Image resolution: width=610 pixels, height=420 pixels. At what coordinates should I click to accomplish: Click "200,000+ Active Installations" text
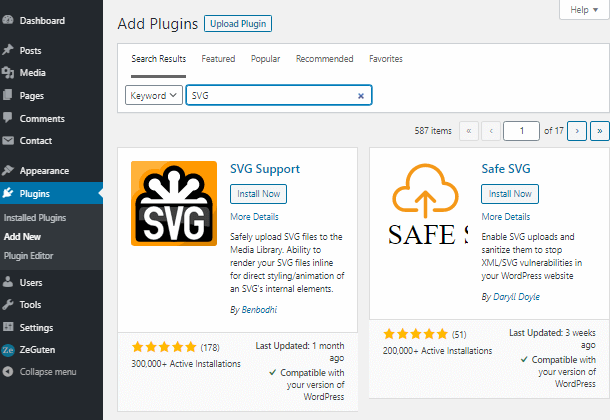(x=437, y=350)
